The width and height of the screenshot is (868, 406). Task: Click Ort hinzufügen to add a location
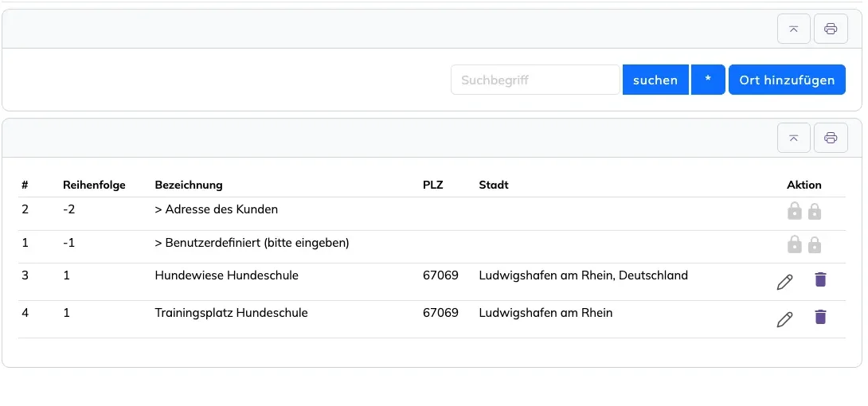pos(787,80)
